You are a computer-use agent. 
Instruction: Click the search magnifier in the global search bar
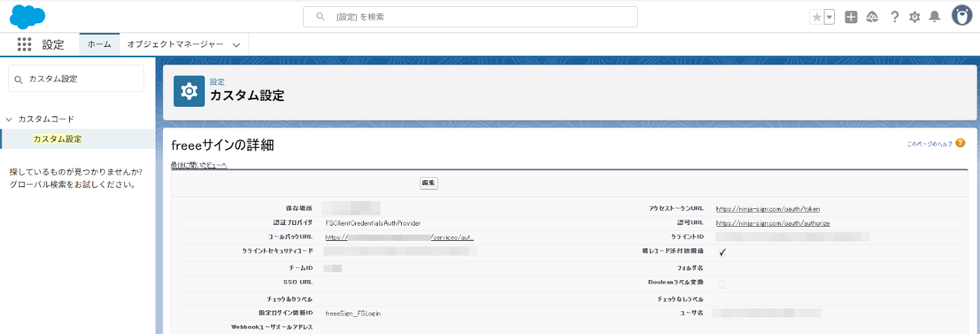click(320, 17)
